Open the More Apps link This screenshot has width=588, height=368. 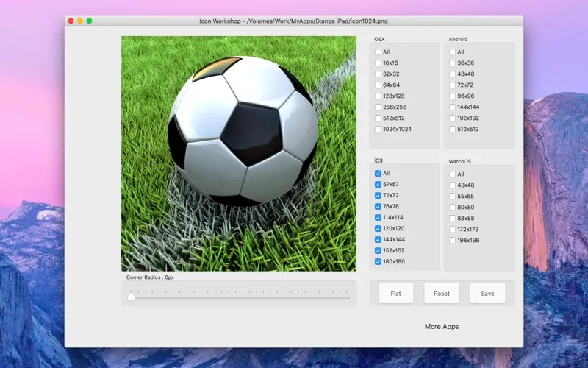(442, 326)
